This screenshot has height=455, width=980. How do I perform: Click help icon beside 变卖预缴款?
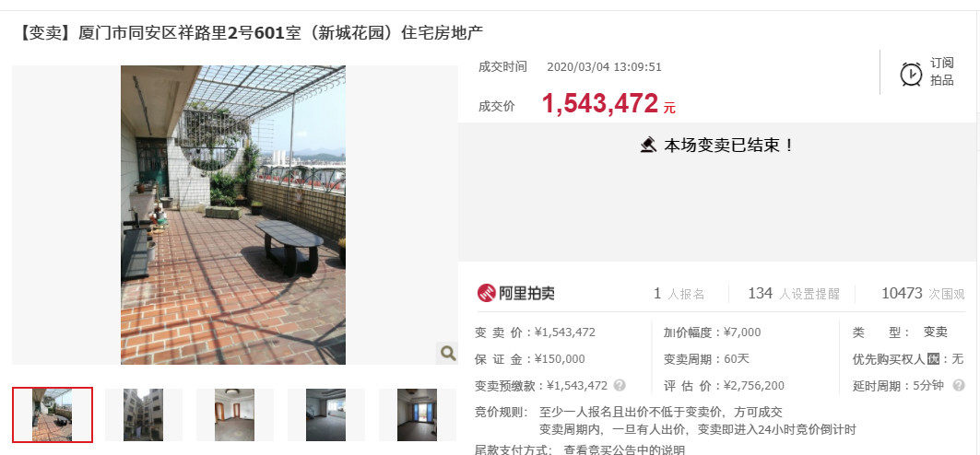click(x=620, y=385)
